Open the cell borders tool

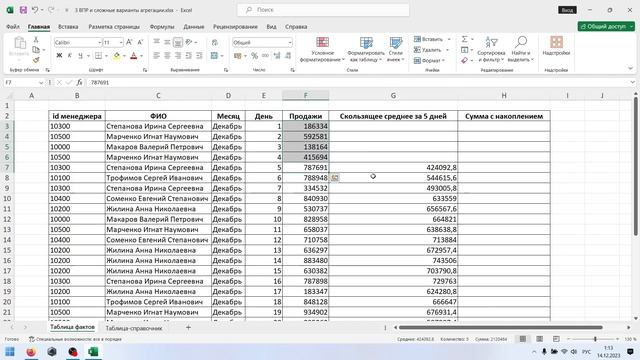pos(98,56)
